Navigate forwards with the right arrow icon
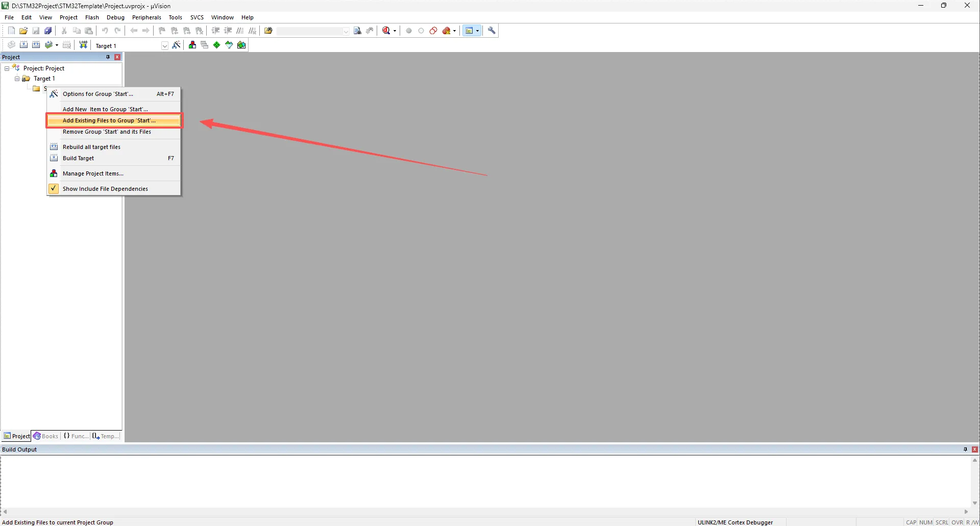Viewport: 980px width, 526px height. coord(146,31)
